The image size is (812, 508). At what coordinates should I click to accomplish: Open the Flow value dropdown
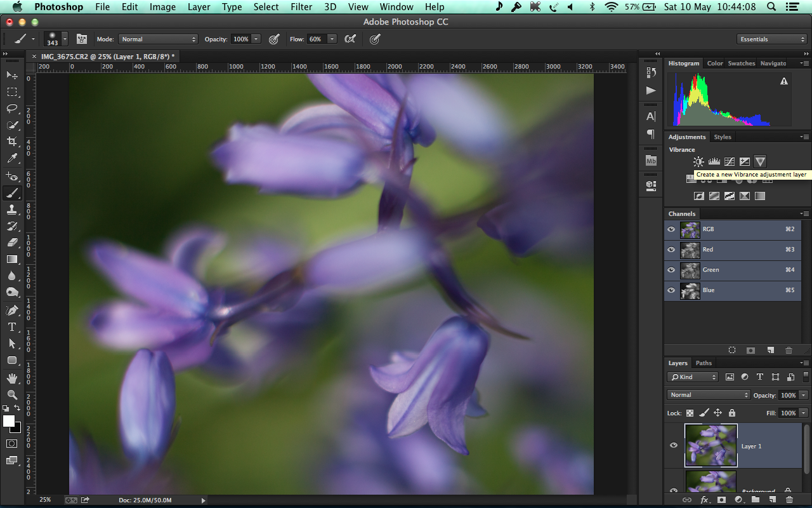coord(332,39)
